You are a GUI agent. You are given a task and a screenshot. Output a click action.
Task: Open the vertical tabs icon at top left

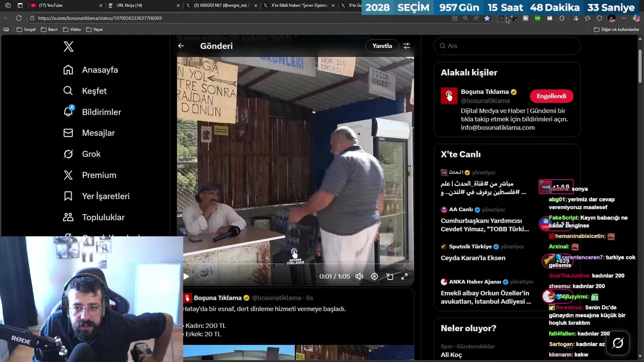[20, 6]
